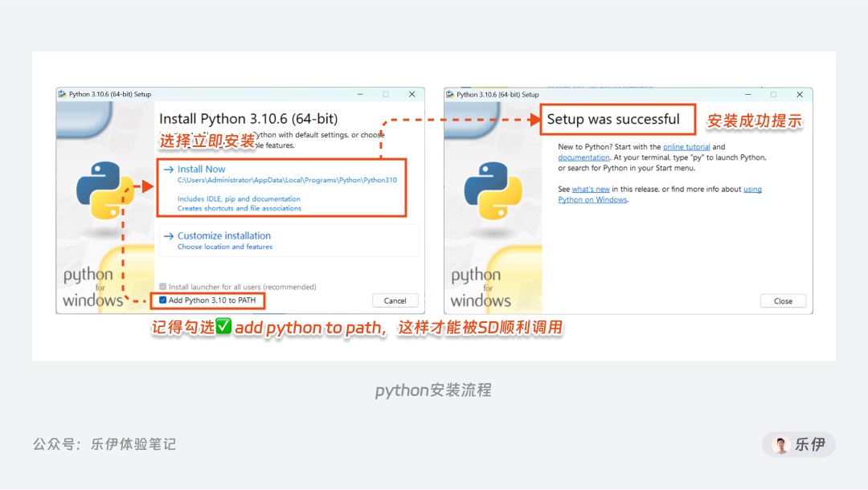The height and width of the screenshot is (490, 868).
Task: Toggle Install launcher for all users checkbox
Action: [x=162, y=287]
